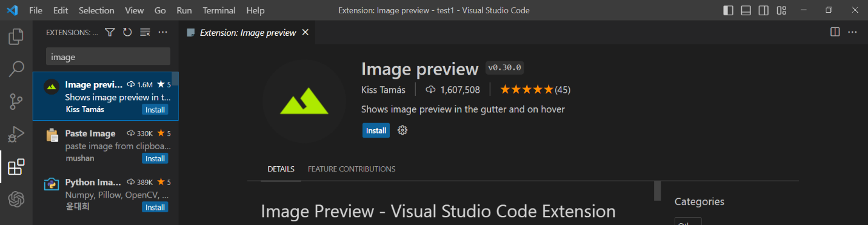
Task: Toggle the bottom panel layout
Action: 746,10
